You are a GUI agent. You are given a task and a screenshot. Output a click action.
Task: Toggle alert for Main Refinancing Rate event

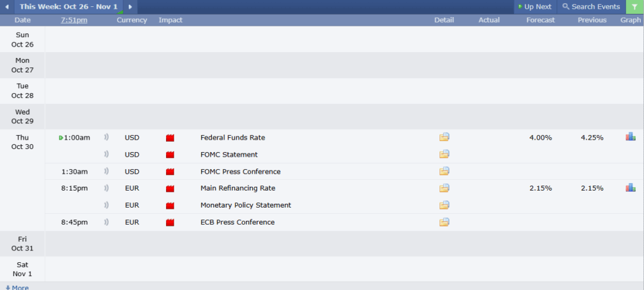click(x=106, y=188)
